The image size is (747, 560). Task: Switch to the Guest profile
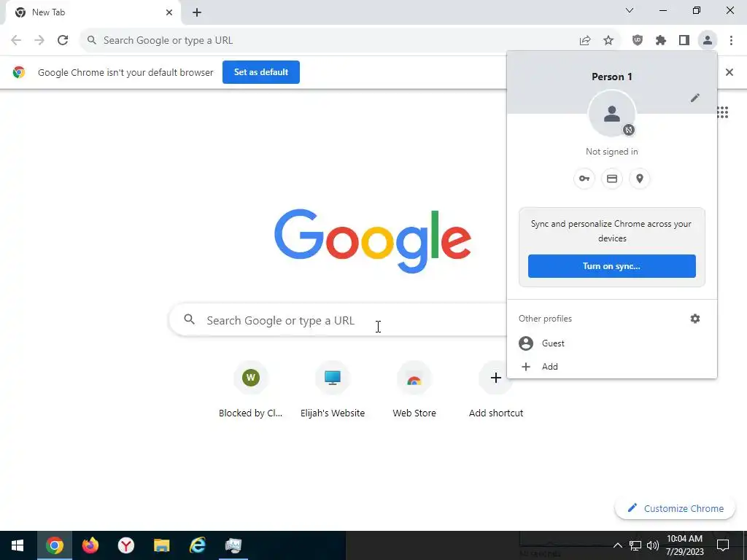click(612, 343)
